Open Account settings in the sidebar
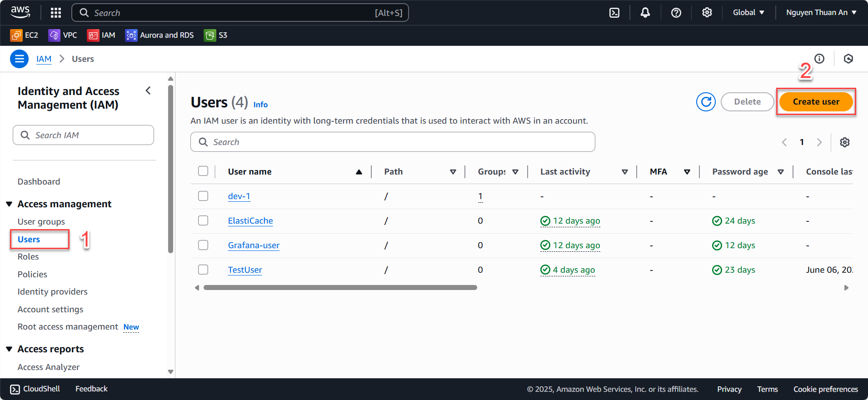This screenshot has width=868, height=400. 50,310
